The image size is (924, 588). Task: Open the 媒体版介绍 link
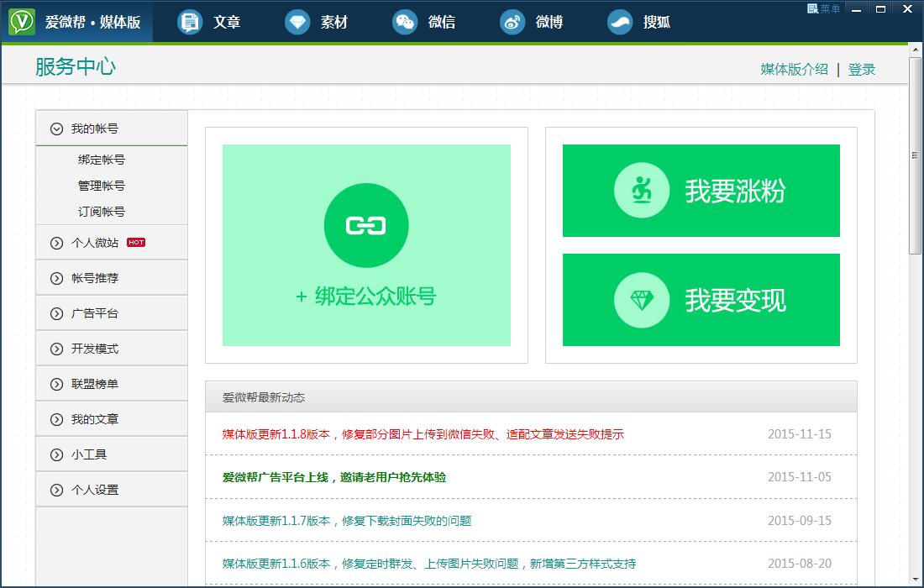[794, 70]
